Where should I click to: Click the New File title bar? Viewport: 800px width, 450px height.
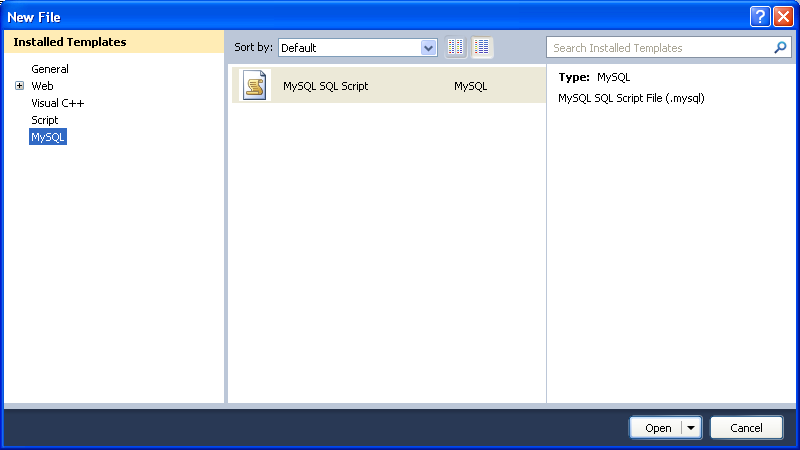point(350,17)
